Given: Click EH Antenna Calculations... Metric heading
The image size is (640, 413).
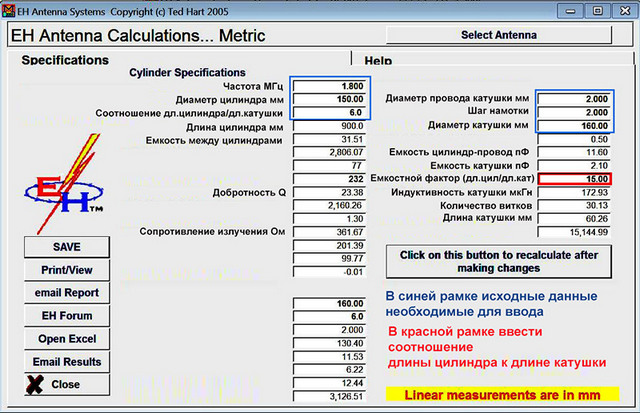Looking at the screenshot, I should (x=138, y=36).
